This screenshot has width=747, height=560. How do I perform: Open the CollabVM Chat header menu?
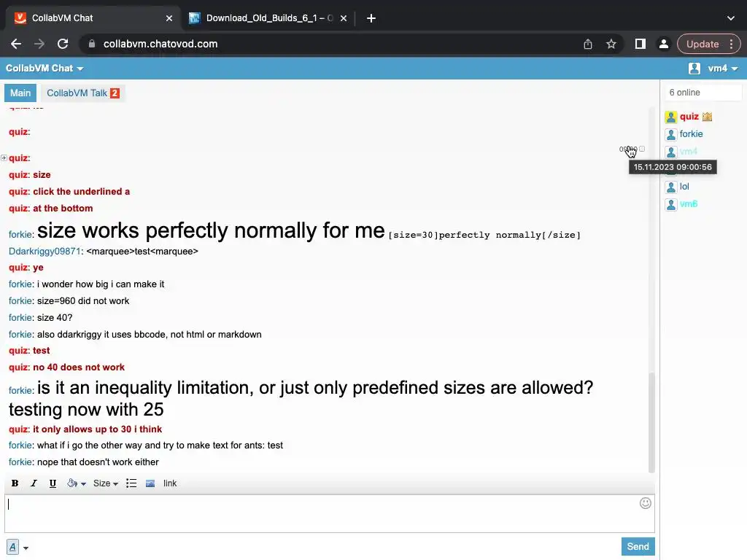[44, 68]
